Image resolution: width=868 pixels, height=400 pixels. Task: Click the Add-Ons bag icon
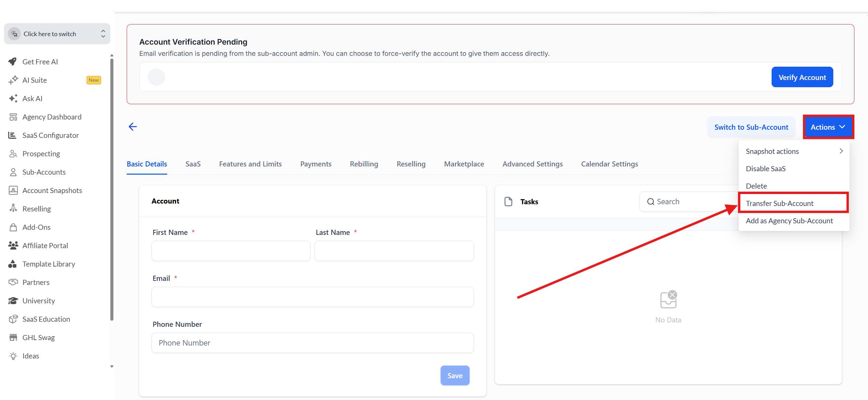[13, 227]
